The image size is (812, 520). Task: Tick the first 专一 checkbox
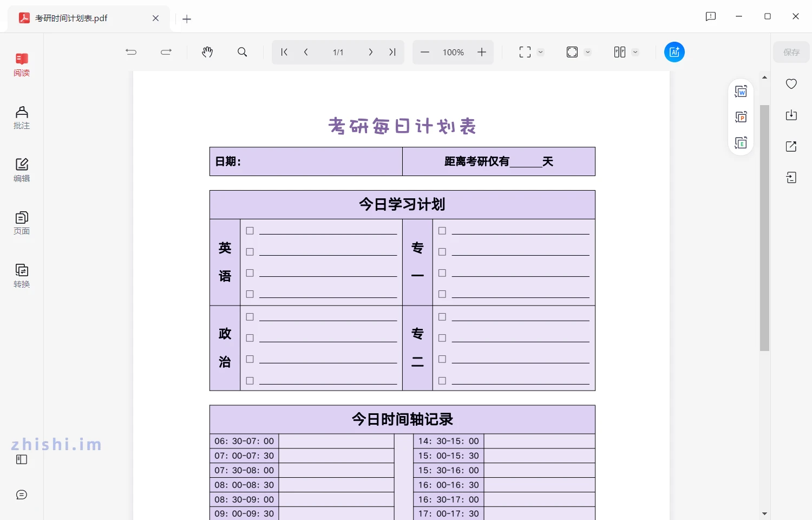(x=442, y=231)
